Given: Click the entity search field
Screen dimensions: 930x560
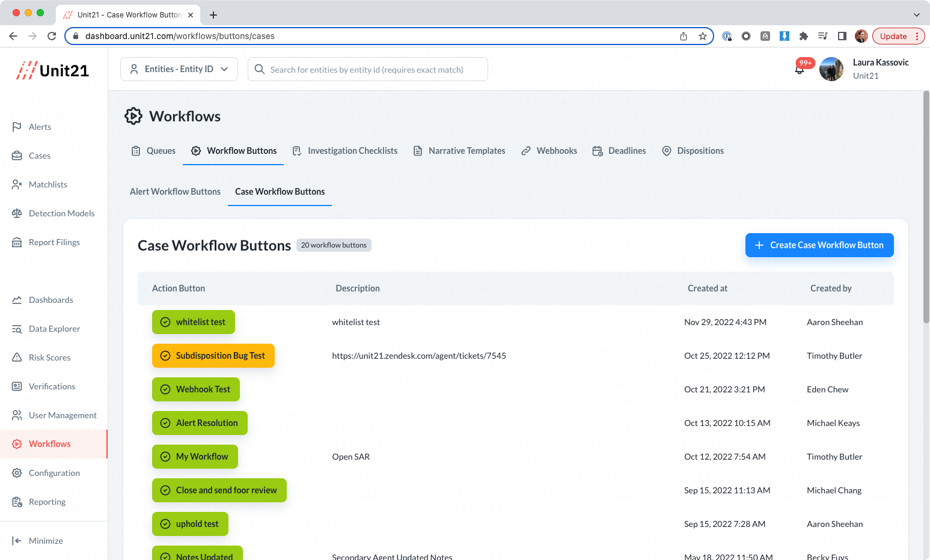Looking at the screenshot, I should click(368, 69).
